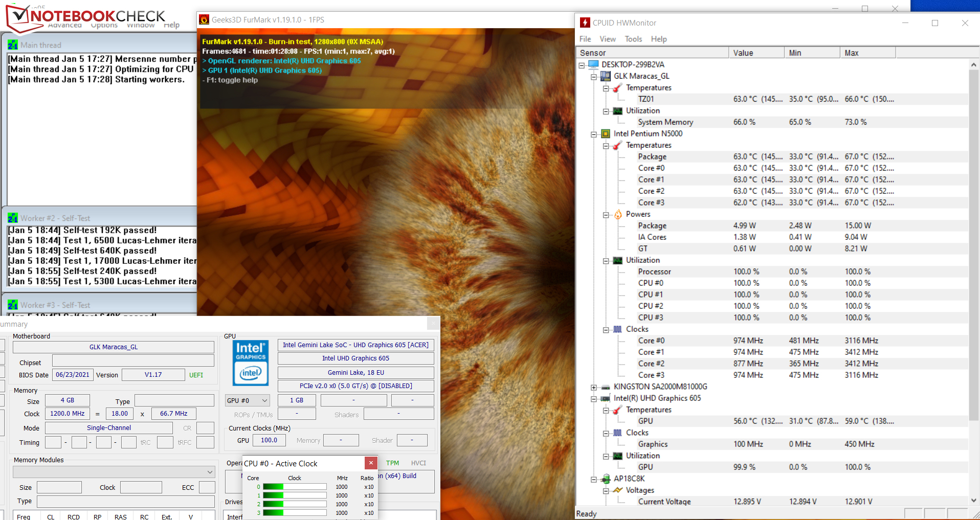Collapse the Intel(R) UHD Graphics 605 node

(x=594, y=399)
